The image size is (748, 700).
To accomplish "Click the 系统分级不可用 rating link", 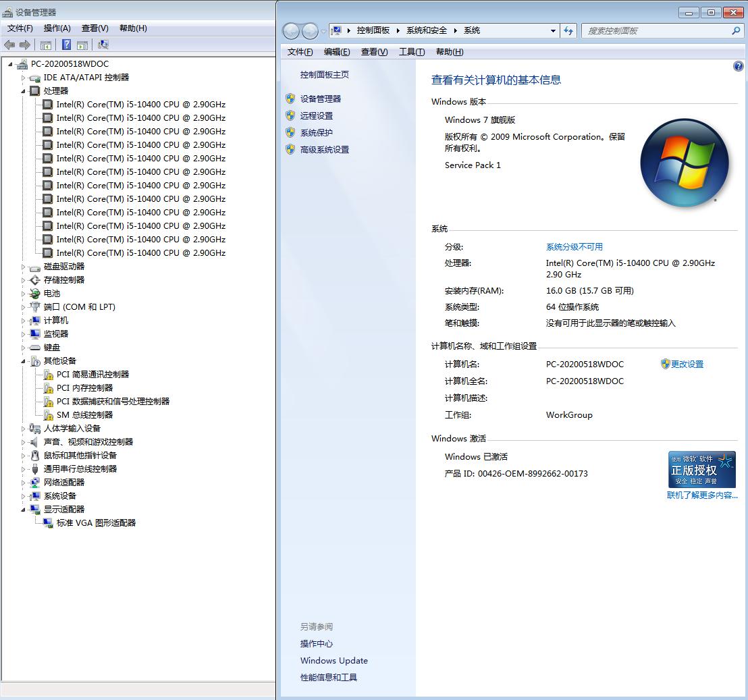I will [575, 246].
